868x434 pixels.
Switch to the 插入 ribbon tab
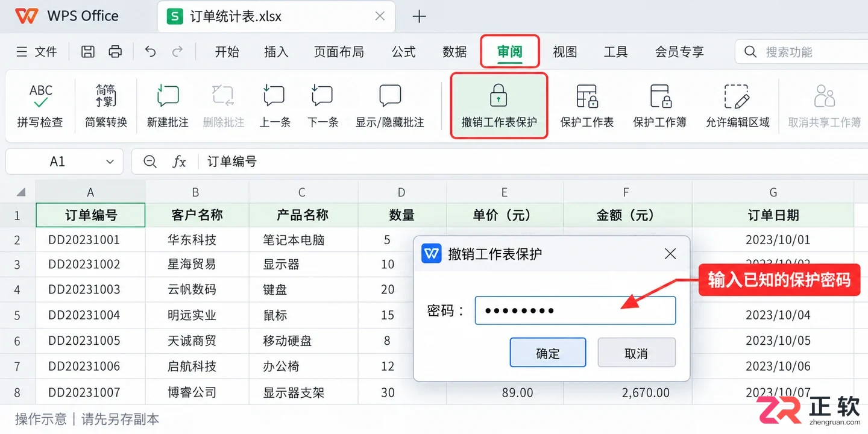276,52
